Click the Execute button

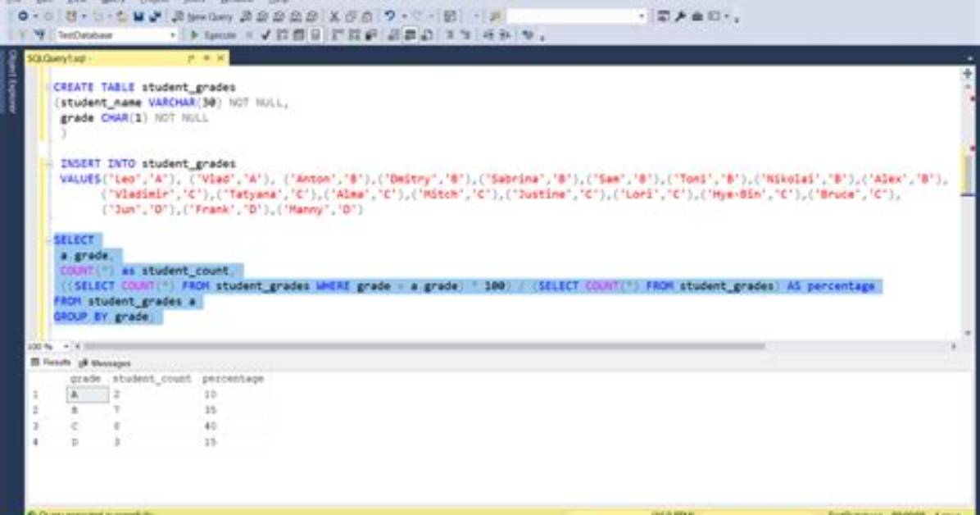pos(213,35)
